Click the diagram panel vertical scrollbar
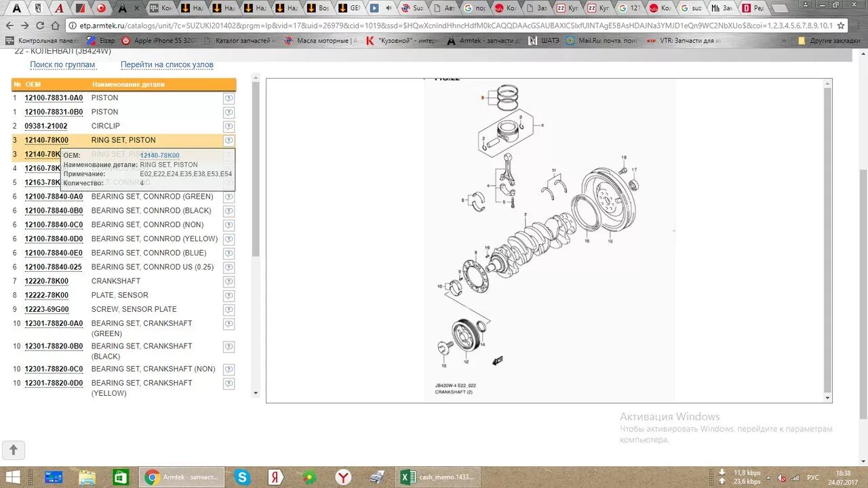The image size is (868, 488). pos(827,241)
